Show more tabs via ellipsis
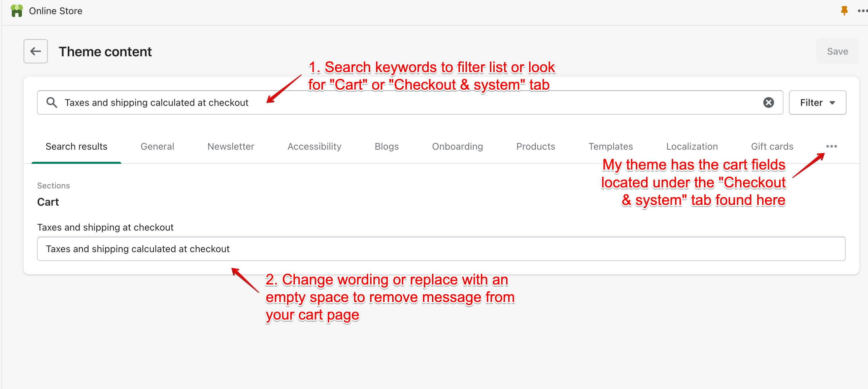The height and width of the screenshot is (389, 868). click(831, 146)
